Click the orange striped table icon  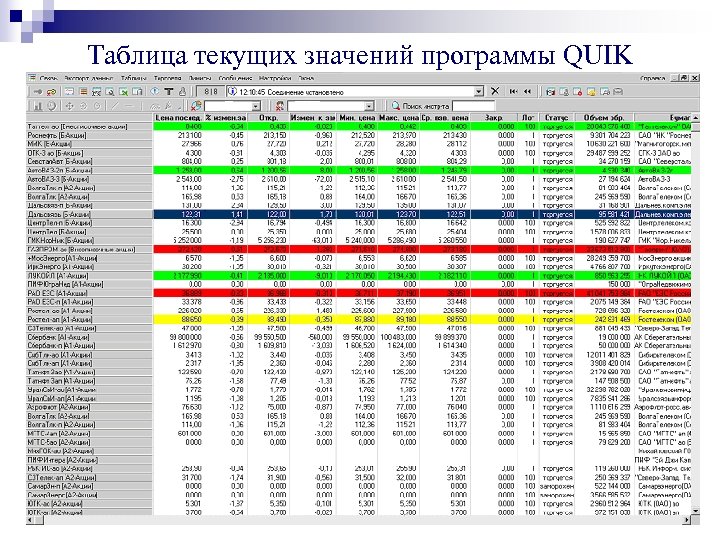pyautogui.click(x=83, y=92)
